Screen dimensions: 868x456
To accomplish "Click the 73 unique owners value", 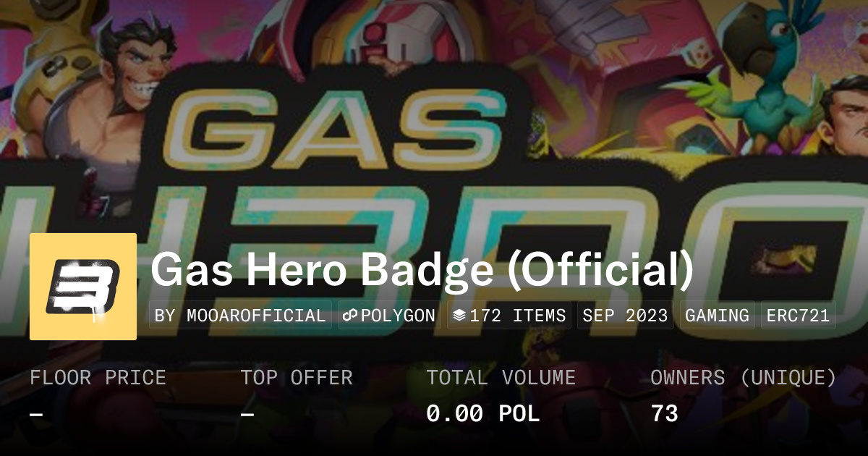I will point(664,413).
